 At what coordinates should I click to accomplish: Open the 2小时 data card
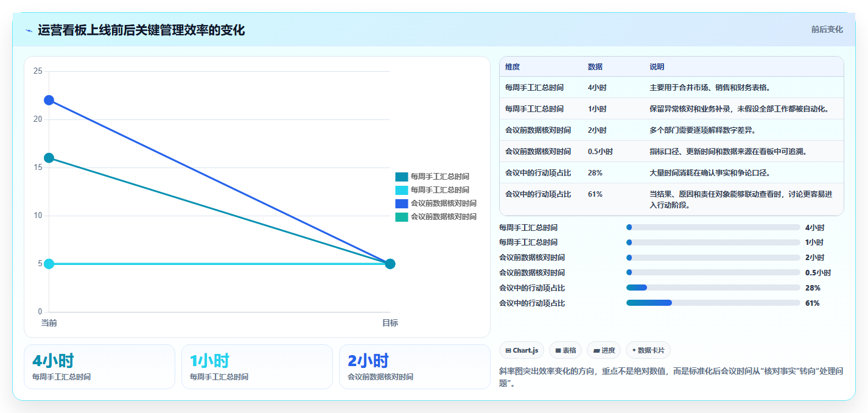tap(415, 367)
